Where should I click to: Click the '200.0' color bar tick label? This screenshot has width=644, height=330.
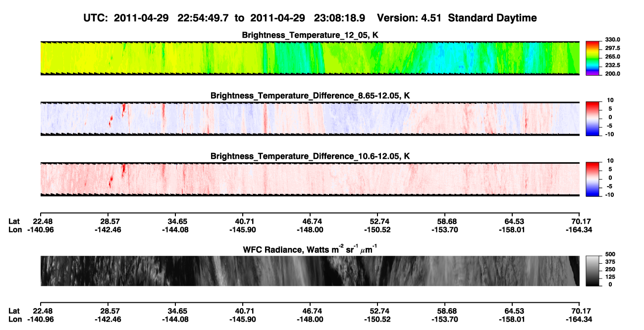coord(612,73)
